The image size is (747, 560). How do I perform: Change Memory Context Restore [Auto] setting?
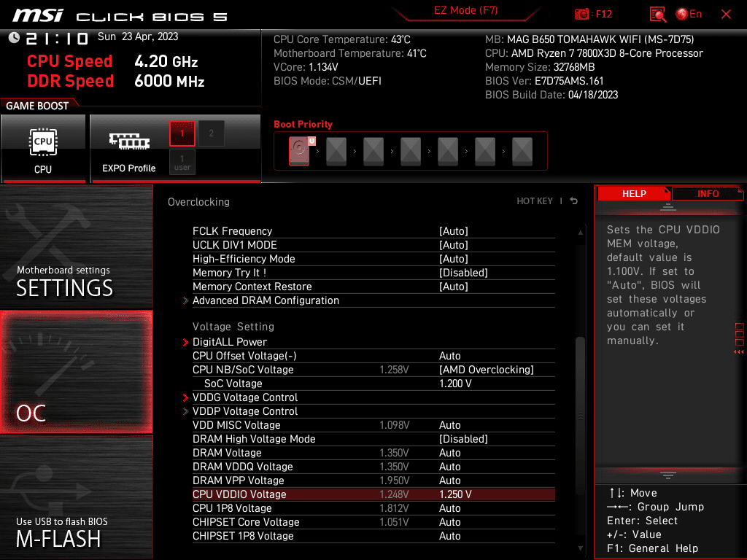click(x=373, y=286)
